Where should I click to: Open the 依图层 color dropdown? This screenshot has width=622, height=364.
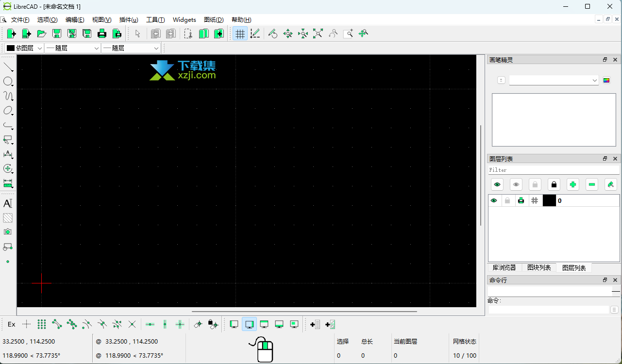click(x=24, y=48)
